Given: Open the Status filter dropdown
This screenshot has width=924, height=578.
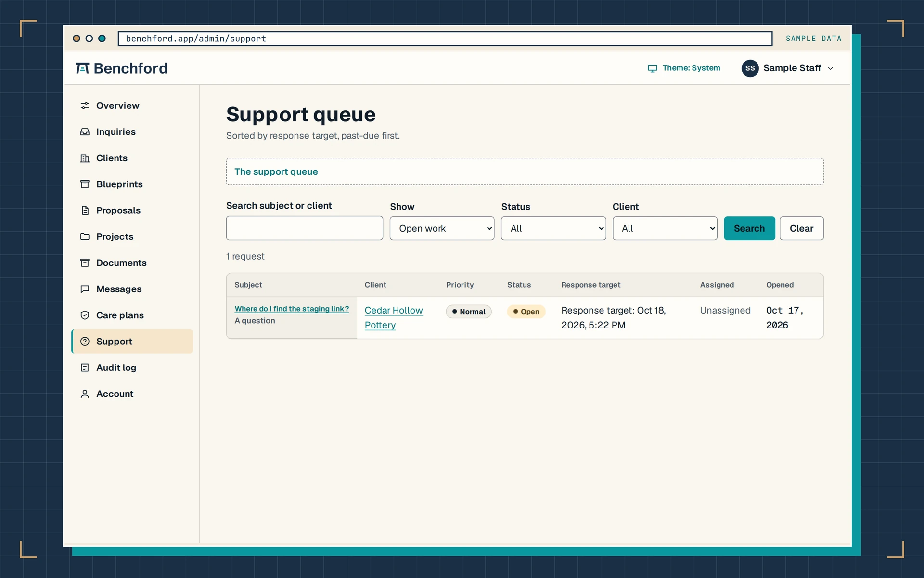Looking at the screenshot, I should (x=553, y=228).
